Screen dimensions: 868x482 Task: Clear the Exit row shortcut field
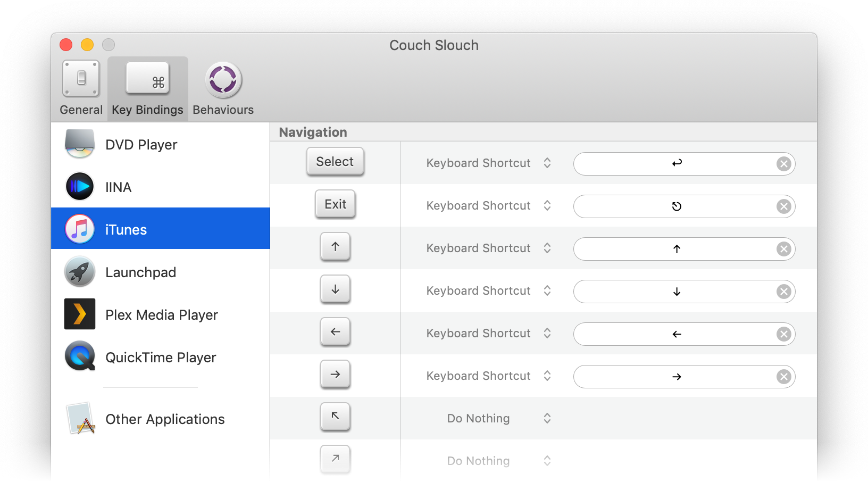tap(783, 206)
